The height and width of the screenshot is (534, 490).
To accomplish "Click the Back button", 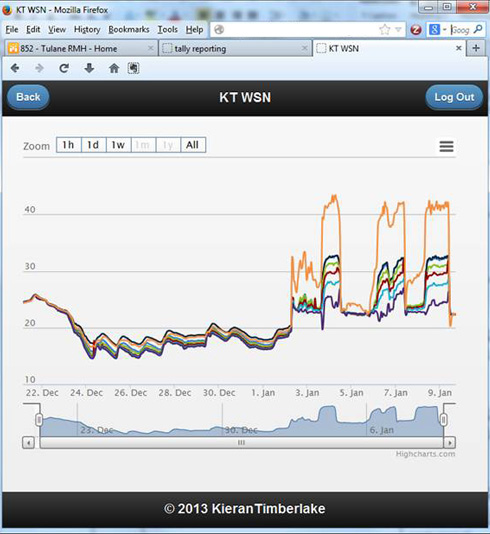I will point(28,97).
